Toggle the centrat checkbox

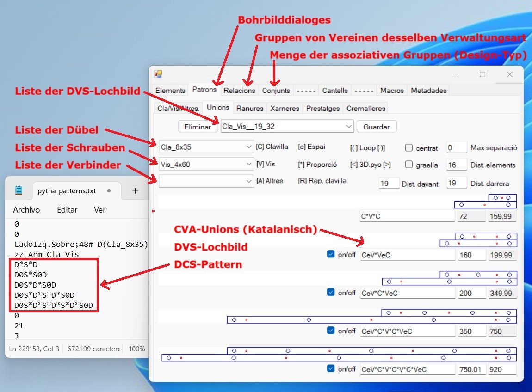tap(409, 147)
